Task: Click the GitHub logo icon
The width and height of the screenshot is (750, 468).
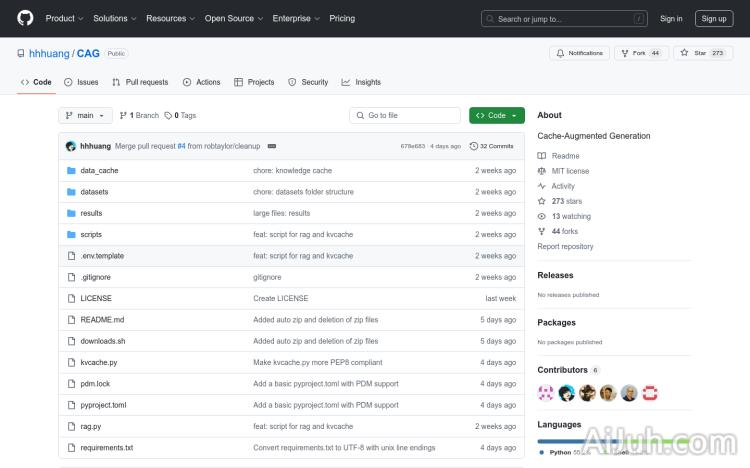Action: point(25,18)
